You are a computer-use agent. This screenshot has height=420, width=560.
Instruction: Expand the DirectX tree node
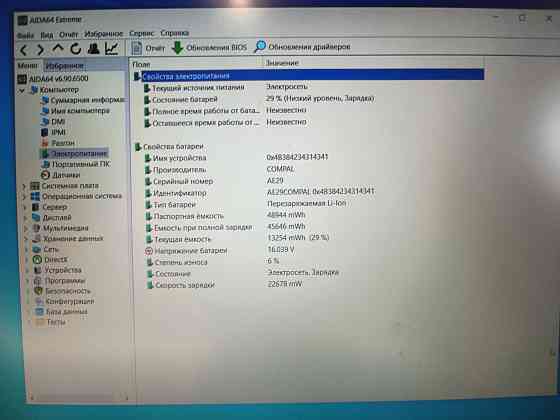pos(27,260)
